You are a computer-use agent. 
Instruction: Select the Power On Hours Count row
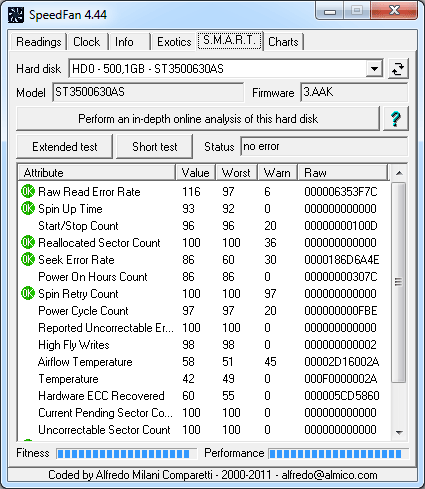[x=204, y=277]
